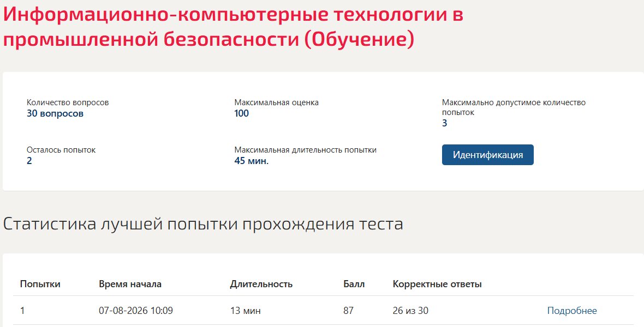Select the Время начала column header
This screenshot has height=327, width=644.
click(130, 284)
